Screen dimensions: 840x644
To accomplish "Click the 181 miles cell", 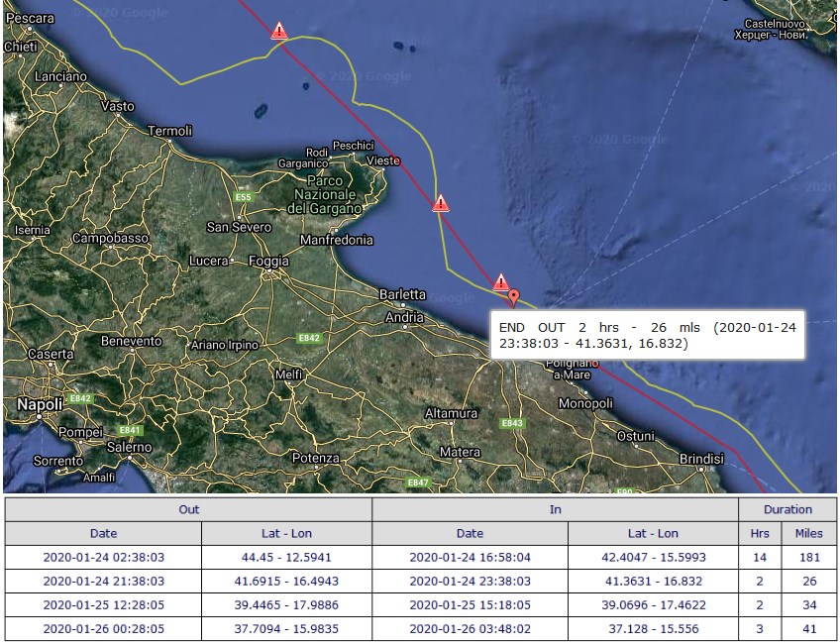I will click(x=809, y=557).
